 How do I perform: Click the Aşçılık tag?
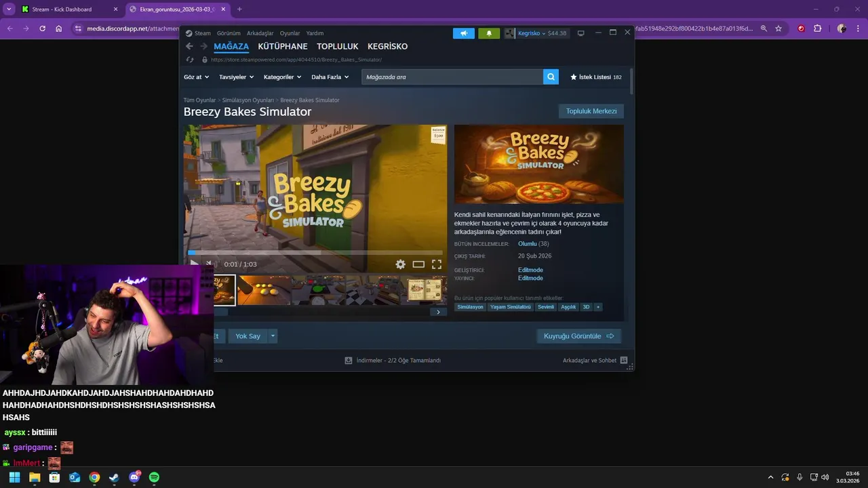(568, 307)
